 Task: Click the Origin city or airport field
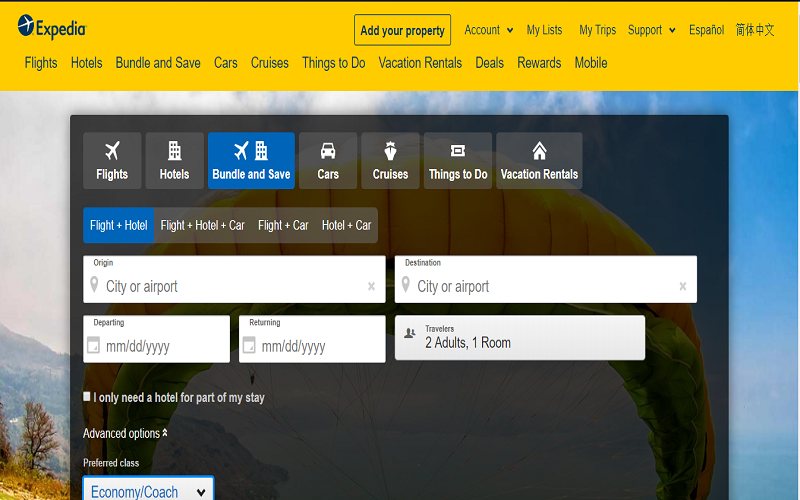point(234,279)
